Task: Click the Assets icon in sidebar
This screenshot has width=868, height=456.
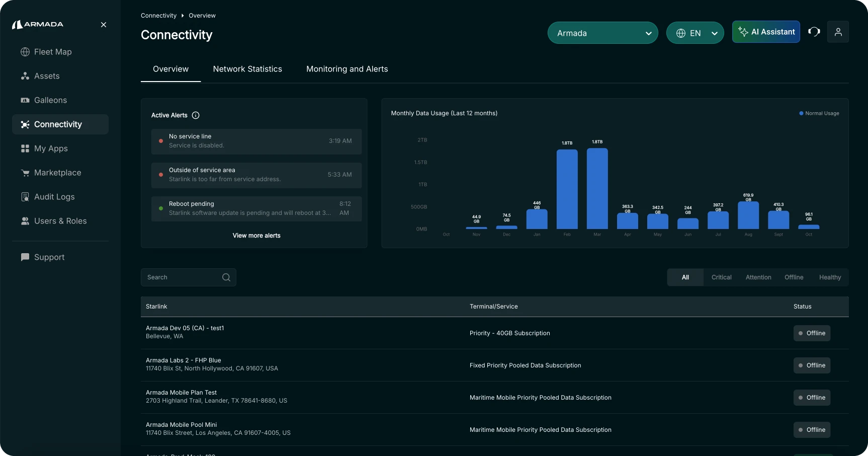Action: tap(25, 76)
